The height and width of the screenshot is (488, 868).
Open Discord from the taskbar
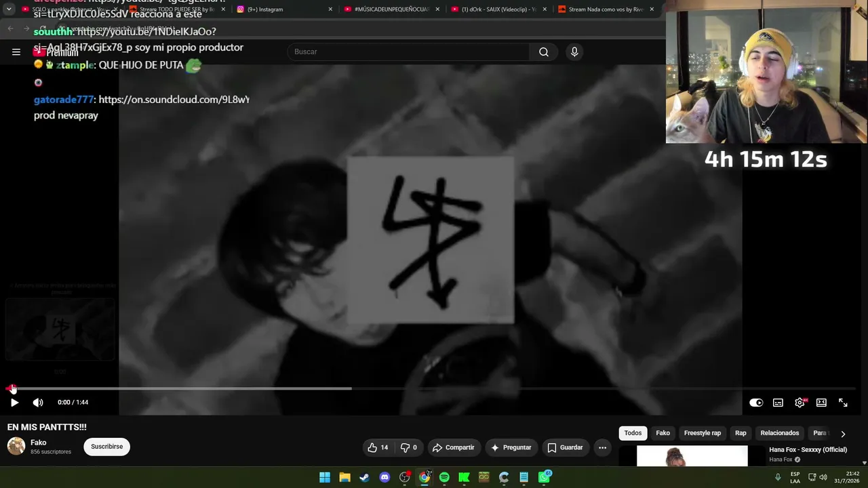point(384,477)
